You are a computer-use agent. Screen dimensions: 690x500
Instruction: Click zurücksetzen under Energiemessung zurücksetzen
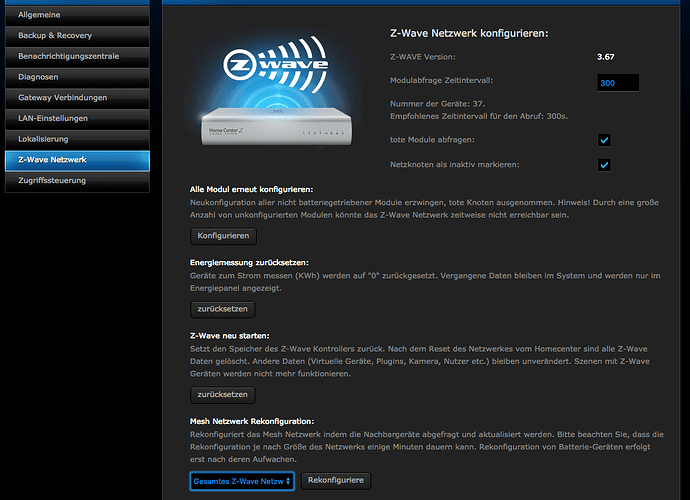(x=223, y=309)
